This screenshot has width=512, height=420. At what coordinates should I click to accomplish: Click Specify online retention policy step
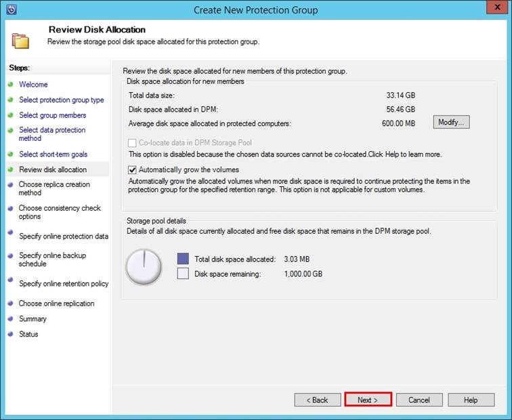pyautogui.click(x=64, y=283)
